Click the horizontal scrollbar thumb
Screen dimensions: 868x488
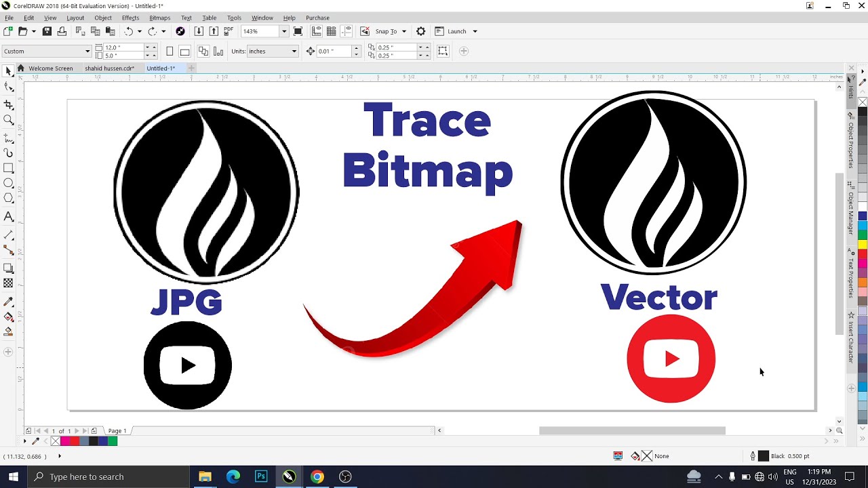(x=632, y=431)
